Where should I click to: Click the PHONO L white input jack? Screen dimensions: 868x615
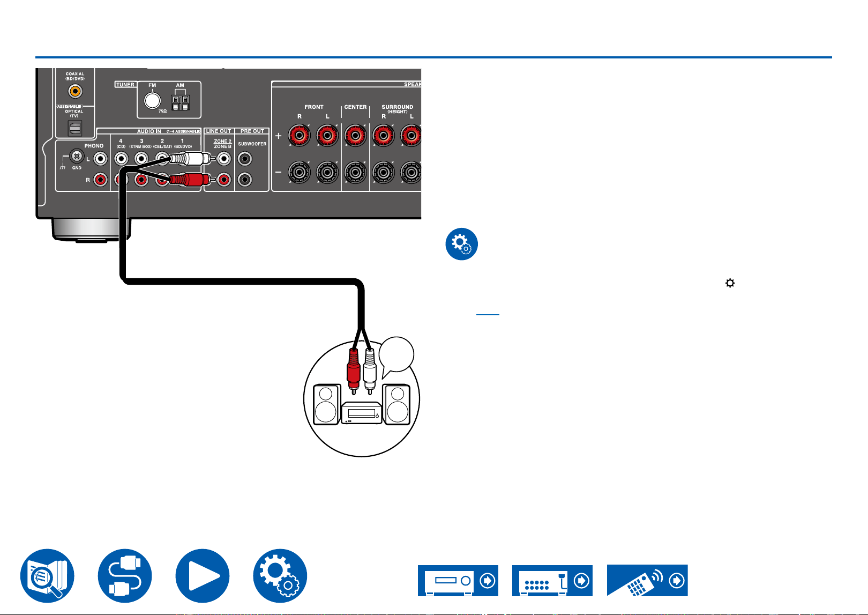click(100, 159)
